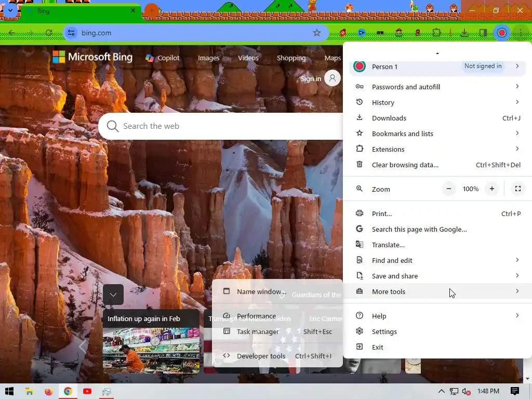Open Settings from the menu
The image size is (532, 399).
437,332
